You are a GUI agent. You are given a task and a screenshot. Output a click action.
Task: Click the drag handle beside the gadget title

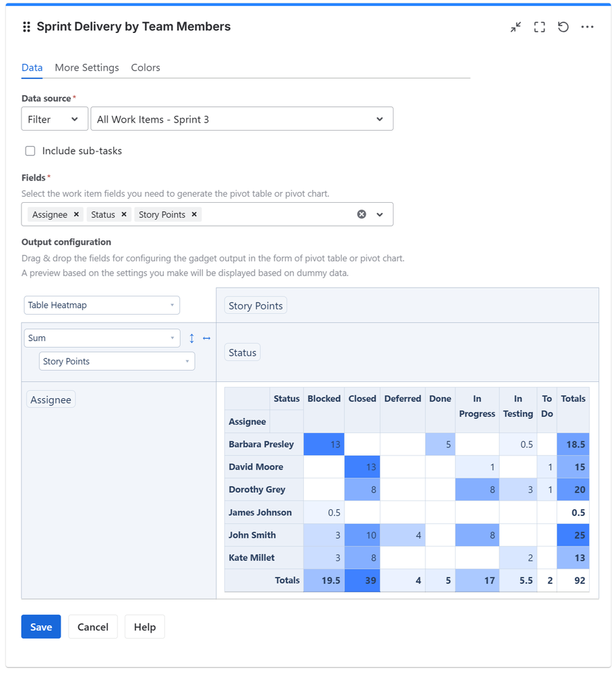coord(26,27)
